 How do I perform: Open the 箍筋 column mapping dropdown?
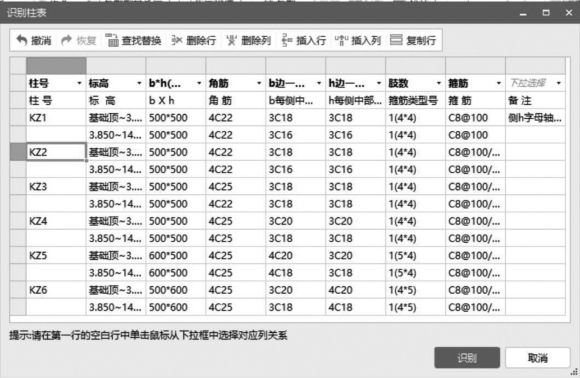click(x=499, y=83)
